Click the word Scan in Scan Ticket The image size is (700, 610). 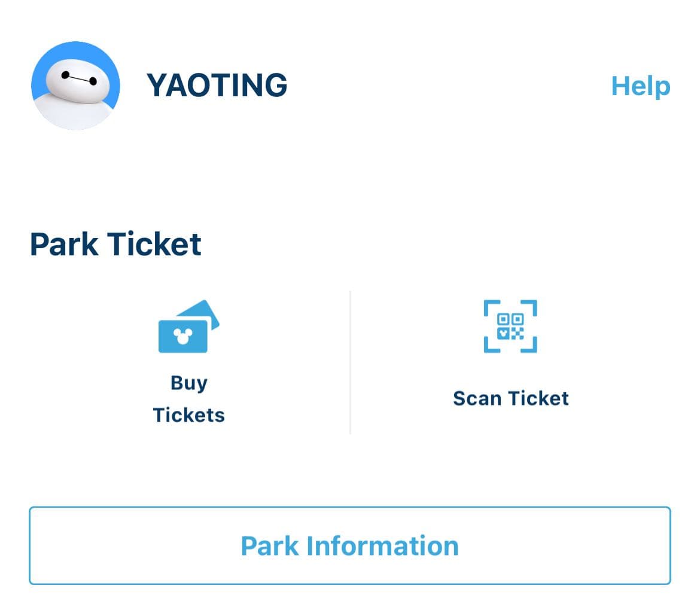tap(477, 398)
